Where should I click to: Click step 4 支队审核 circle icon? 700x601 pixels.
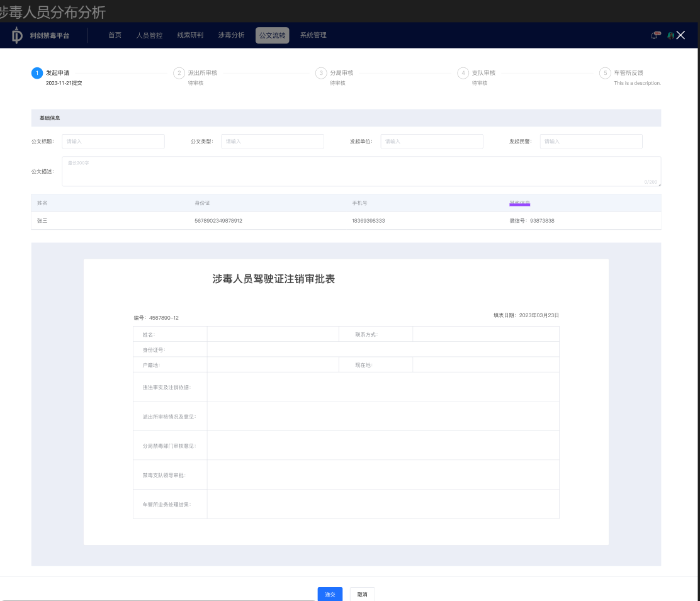coord(463,73)
